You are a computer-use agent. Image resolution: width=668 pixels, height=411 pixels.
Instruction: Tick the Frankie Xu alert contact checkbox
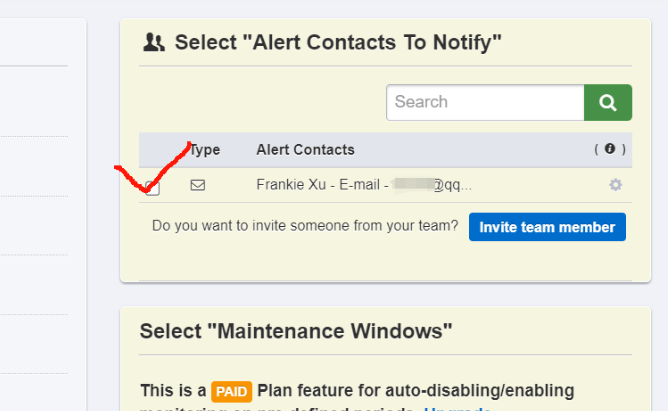click(152, 188)
